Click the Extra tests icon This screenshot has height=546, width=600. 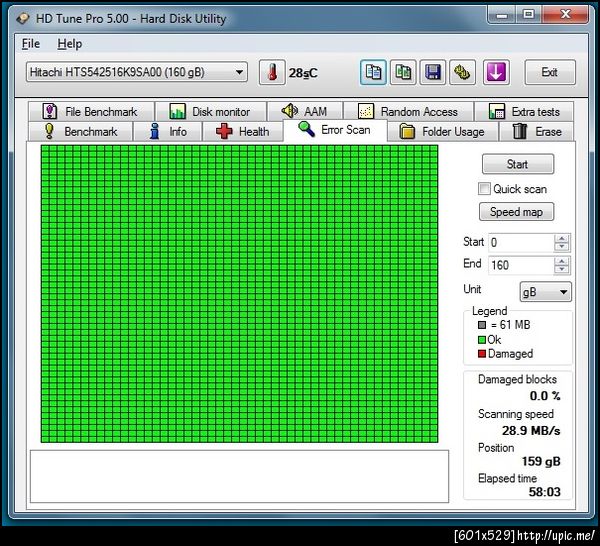coord(497,111)
